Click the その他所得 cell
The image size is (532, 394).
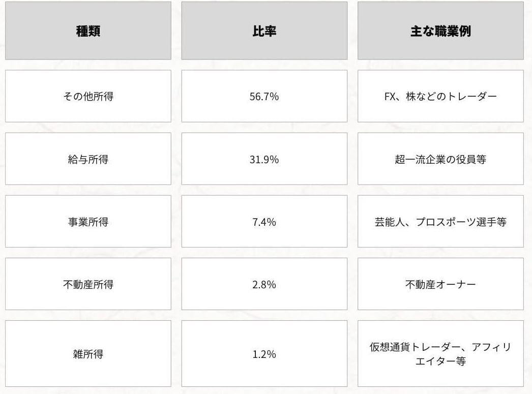tap(88, 97)
